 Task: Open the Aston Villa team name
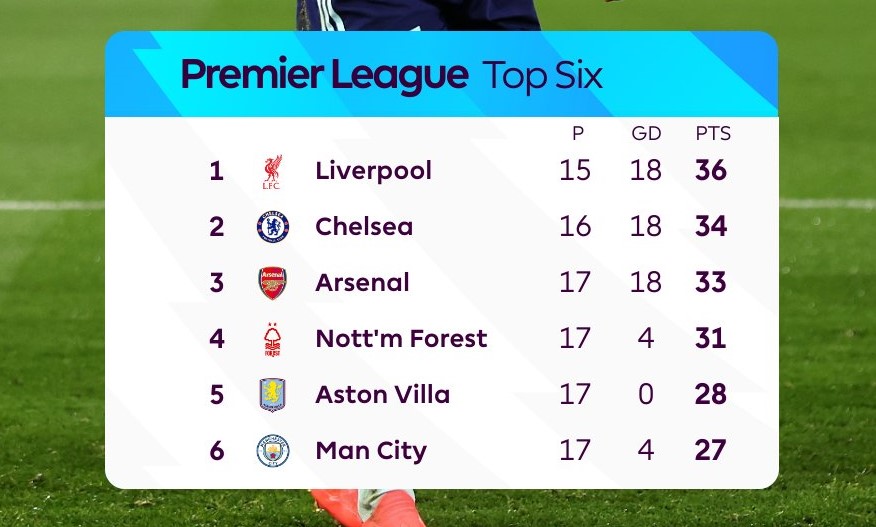pos(383,395)
